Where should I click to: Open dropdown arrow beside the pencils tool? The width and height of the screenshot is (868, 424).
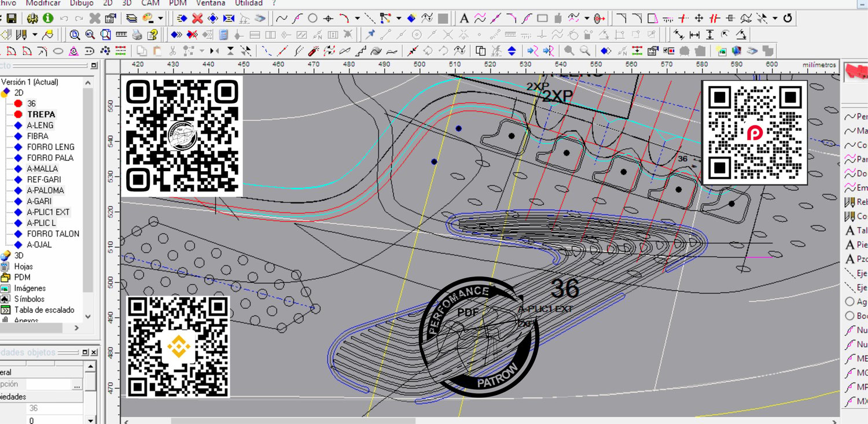click(35, 35)
